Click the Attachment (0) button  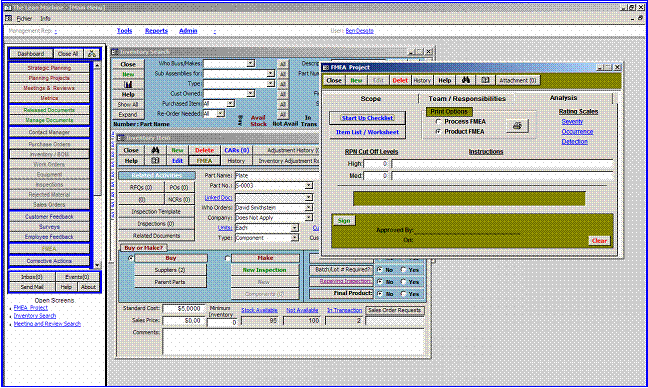click(517, 81)
